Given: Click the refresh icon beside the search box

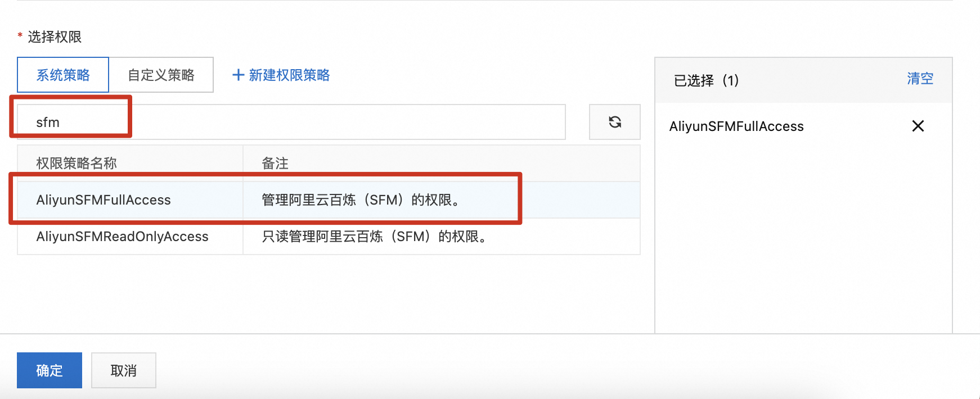Looking at the screenshot, I should [x=614, y=122].
